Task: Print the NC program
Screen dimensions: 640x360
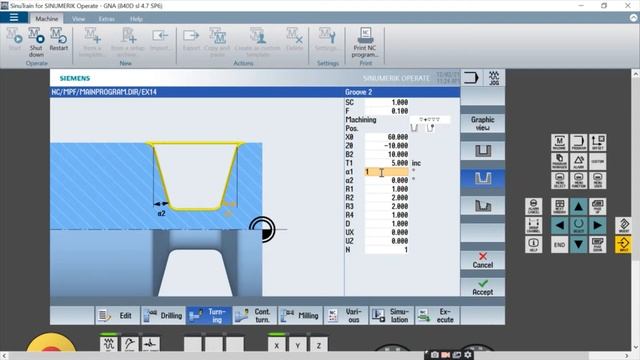Action: [365, 42]
